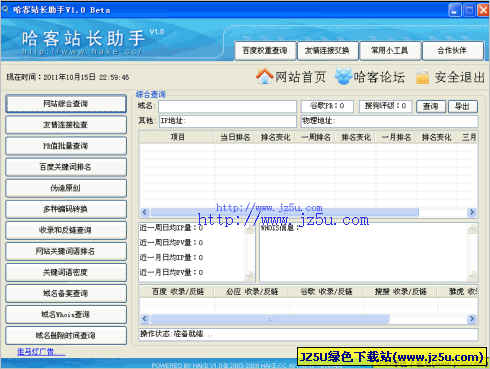
Task: Click the ranking table horizontal scrollbar thumb
Action: coord(284,212)
